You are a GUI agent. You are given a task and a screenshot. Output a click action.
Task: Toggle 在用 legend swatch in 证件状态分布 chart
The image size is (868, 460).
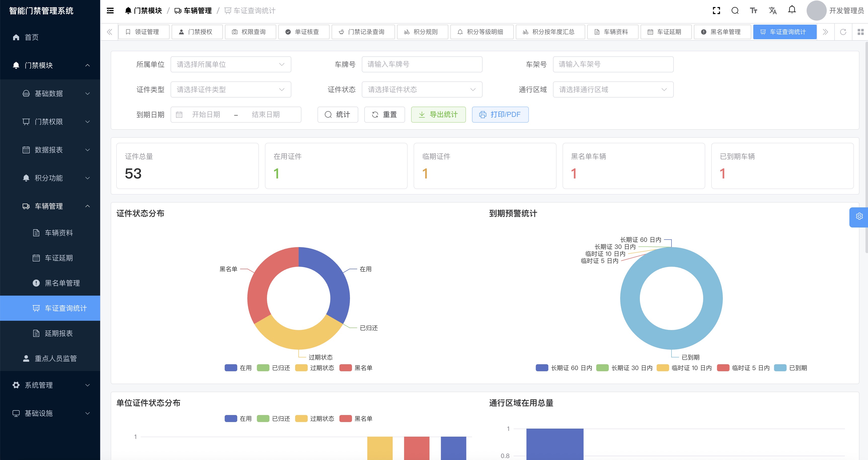[231, 368]
